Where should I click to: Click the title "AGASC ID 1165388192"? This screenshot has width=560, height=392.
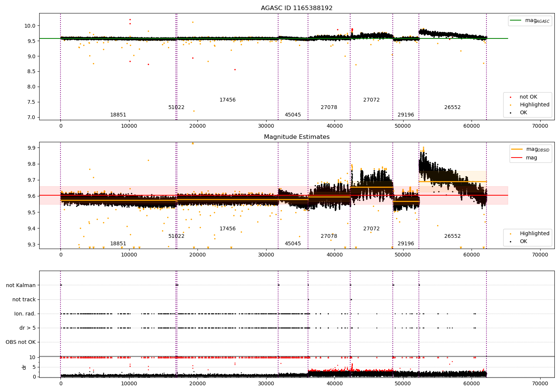click(x=296, y=8)
